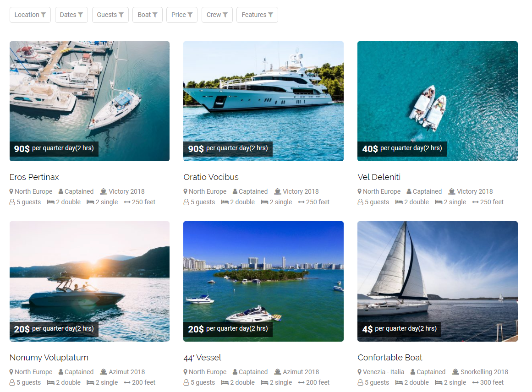Select the Vel Deleniti boat photo
The image size is (532, 392).
coord(437,101)
